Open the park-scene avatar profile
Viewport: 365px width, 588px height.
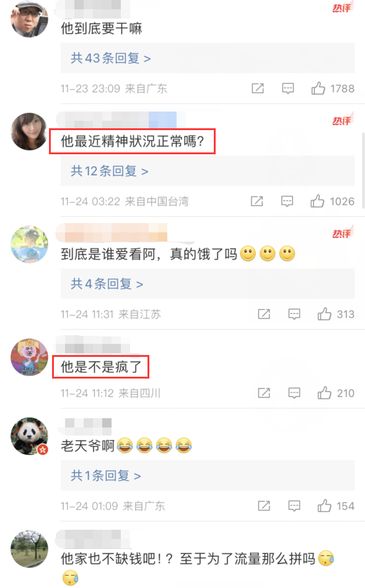[29, 549]
